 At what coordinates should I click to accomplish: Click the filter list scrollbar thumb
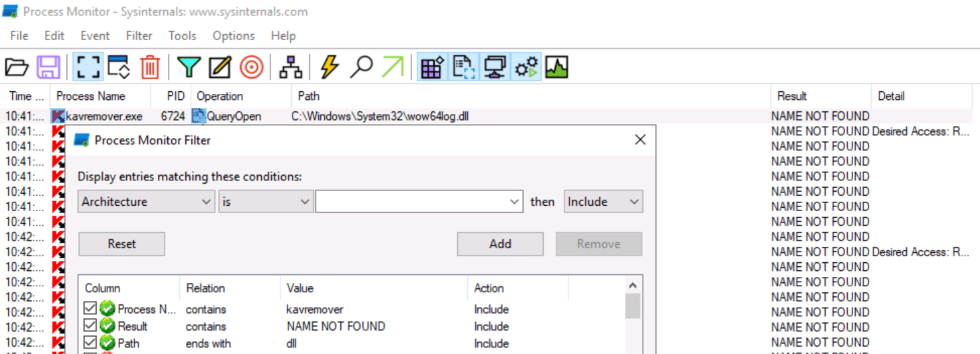632,306
